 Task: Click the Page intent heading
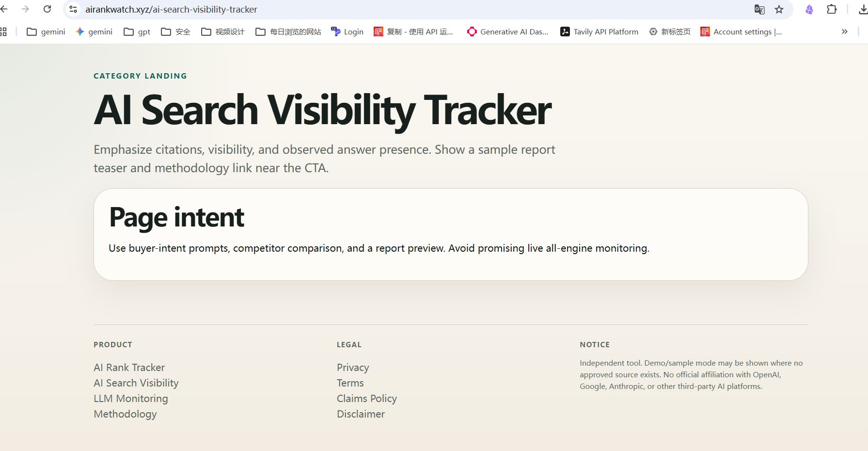(177, 217)
